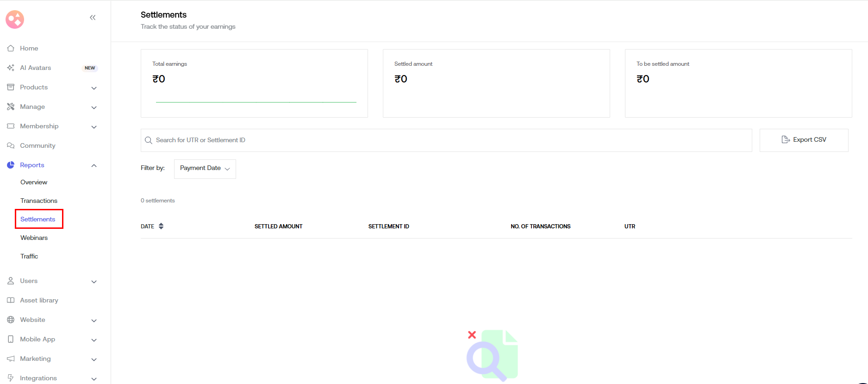Viewport: 868px width, 384px height.
Task: Collapse the Reports section chevron
Action: click(94, 165)
